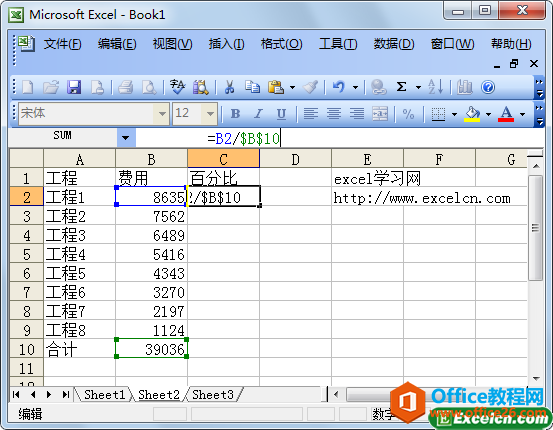553x430 pixels.
Task: Click the Percent Style button
Action: click(x=408, y=114)
